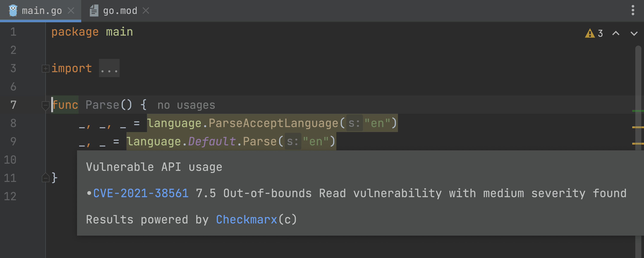Open the CVE-2021-38561 link
The height and width of the screenshot is (258, 644).
click(x=141, y=193)
